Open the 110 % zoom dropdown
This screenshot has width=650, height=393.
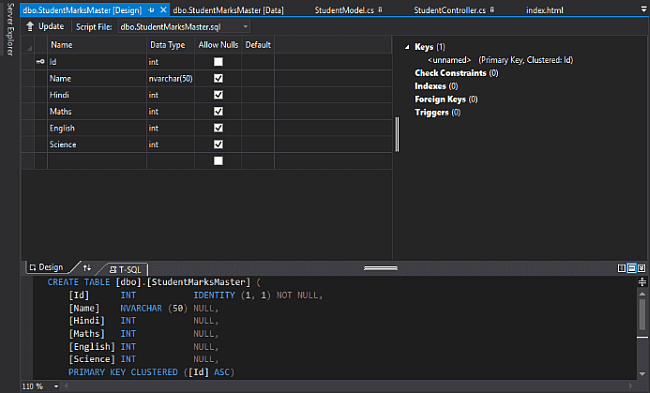pyautogui.click(x=56, y=386)
